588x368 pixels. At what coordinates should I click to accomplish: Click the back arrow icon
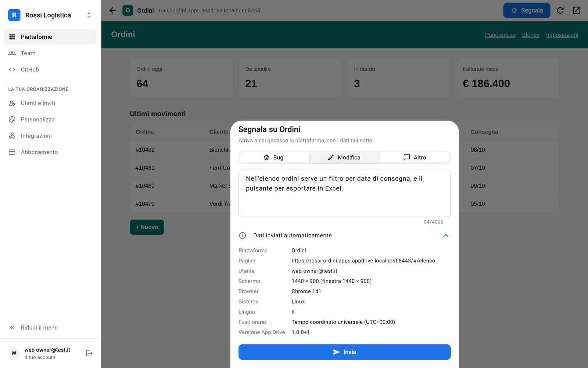click(113, 10)
